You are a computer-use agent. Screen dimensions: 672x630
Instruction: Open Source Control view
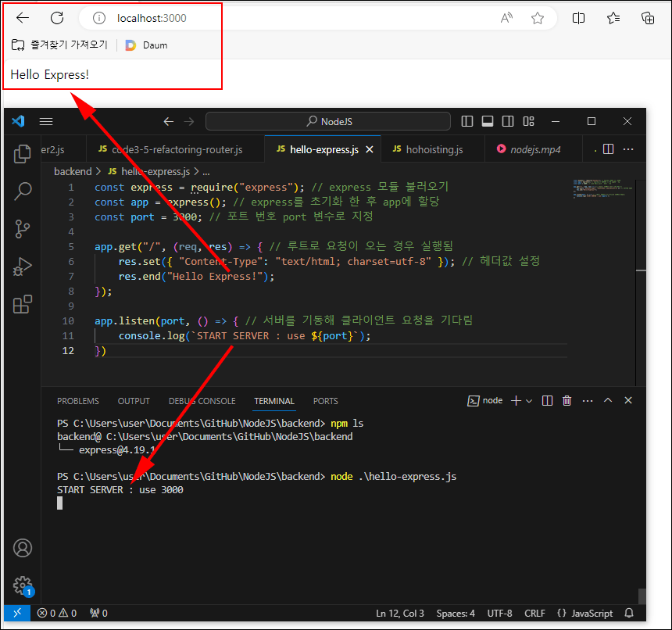23,229
